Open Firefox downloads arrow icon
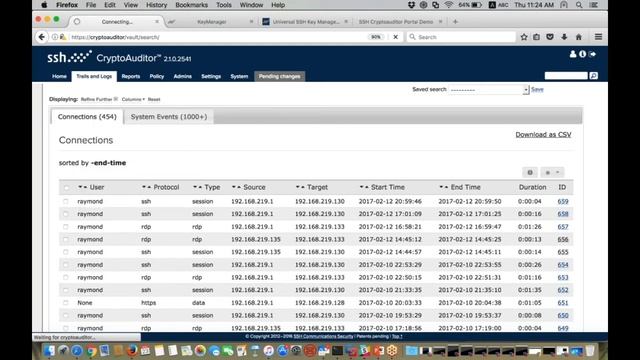Viewport: 640px width, 360px height. point(564,37)
